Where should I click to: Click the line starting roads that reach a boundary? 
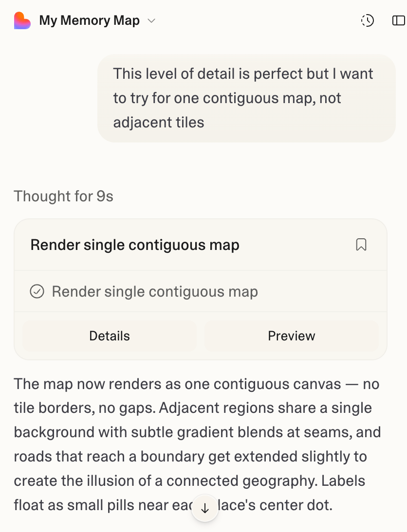point(190,457)
